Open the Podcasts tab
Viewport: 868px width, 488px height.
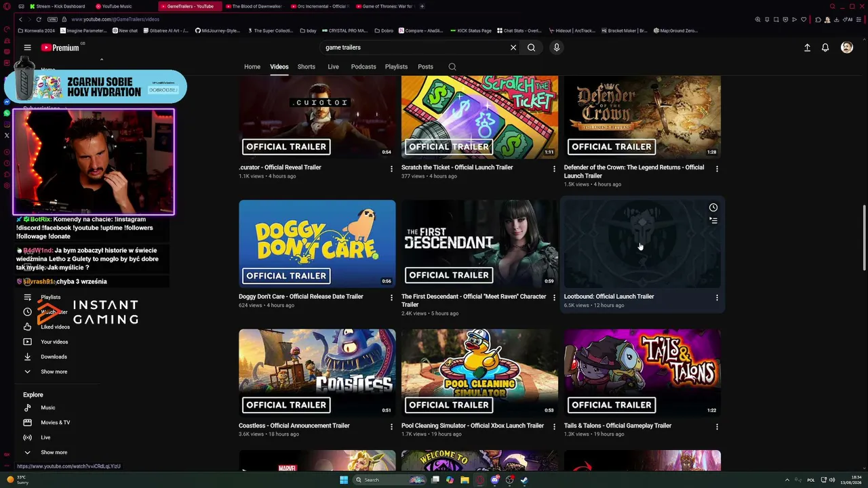tap(363, 67)
